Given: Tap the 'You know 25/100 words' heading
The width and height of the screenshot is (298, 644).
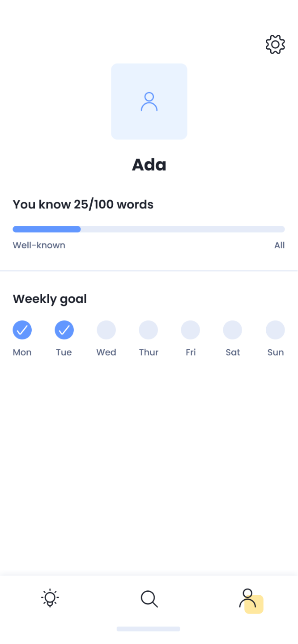Looking at the screenshot, I should 83,204.
